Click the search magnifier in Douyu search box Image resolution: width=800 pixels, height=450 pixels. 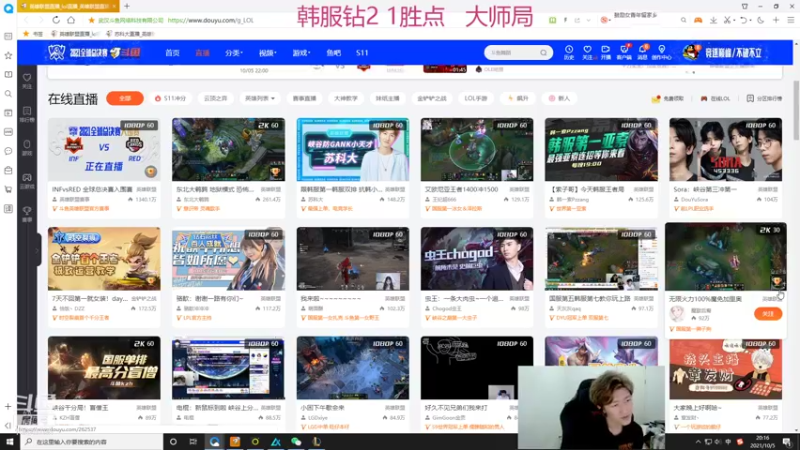(543, 53)
